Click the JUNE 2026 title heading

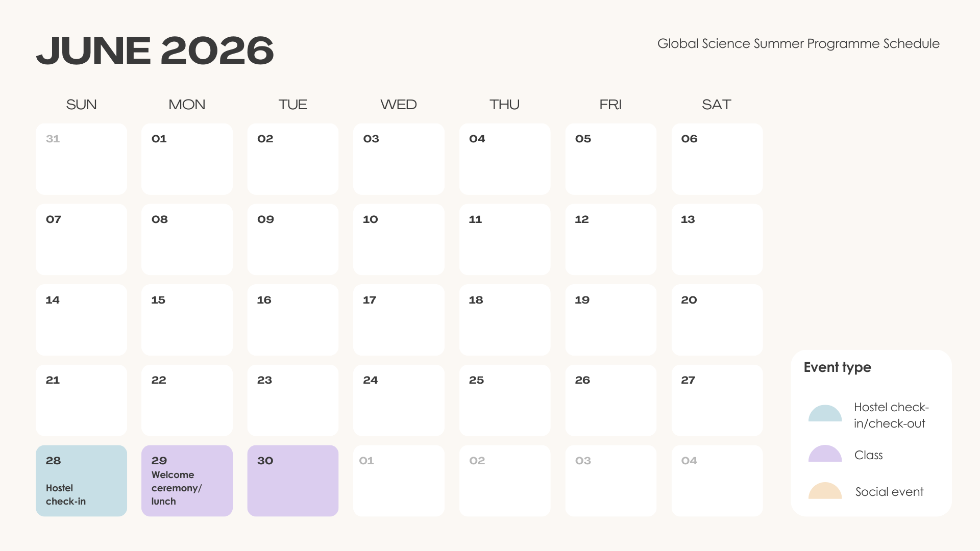click(x=155, y=51)
